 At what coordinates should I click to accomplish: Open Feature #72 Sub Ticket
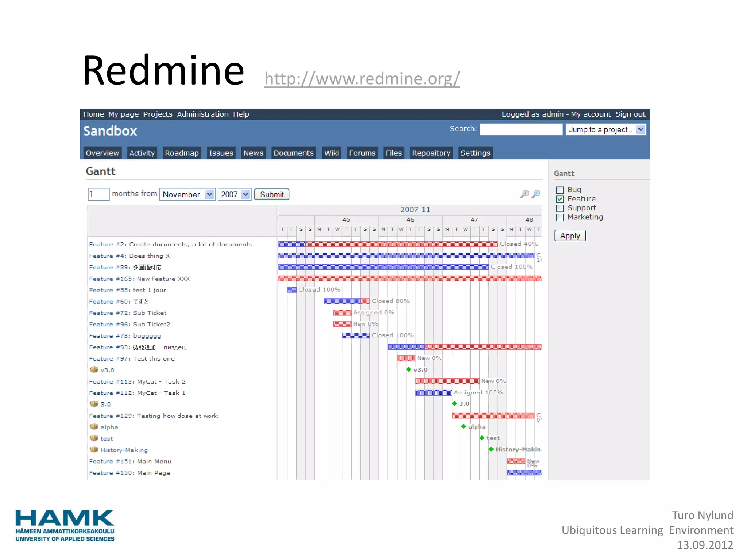point(128,313)
